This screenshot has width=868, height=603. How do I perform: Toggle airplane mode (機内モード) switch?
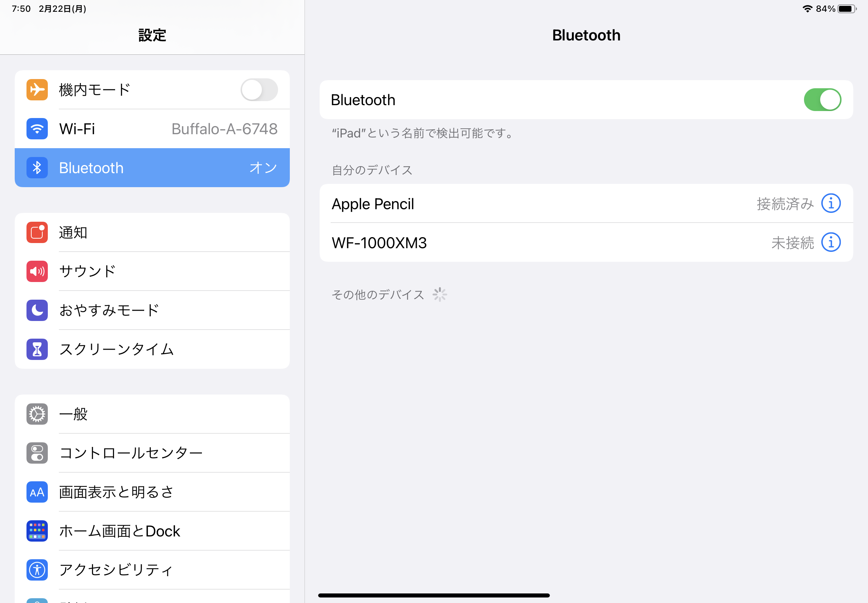tap(259, 90)
